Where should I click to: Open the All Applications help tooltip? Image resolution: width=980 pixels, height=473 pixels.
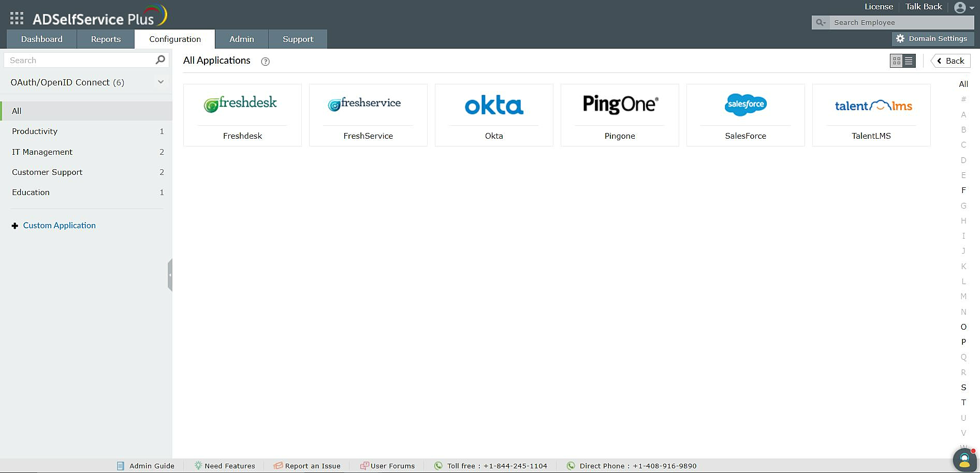click(x=265, y=62)
